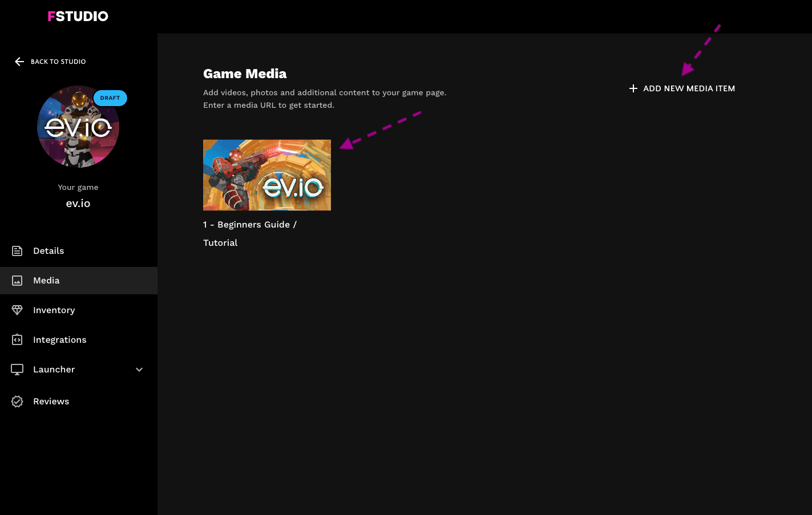Go back via BACK TO STUDIO link
This screenshot has width=812, height=515.
pyautogui.click(x=58, y=62)
